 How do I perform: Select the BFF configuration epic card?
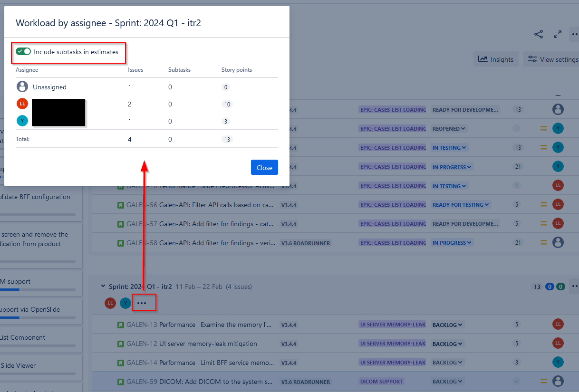click(x=41, y=204)
